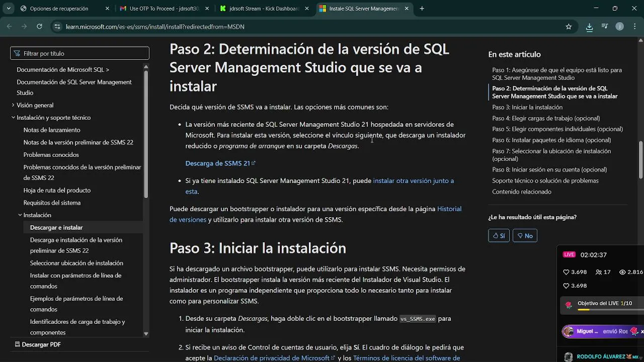Go back to previous page
This screenshot has width=644, height=362.
click(9, 27)
